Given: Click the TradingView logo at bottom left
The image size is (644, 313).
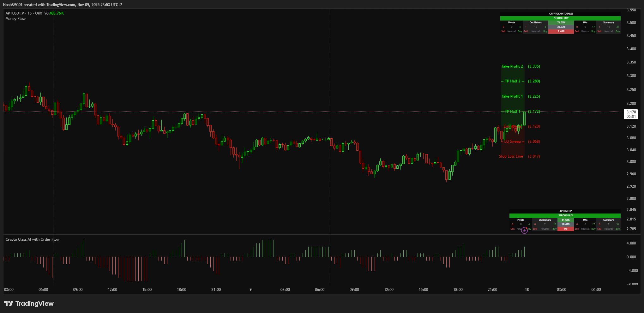Looking at the screenshot, I should (x=28, y=304).
